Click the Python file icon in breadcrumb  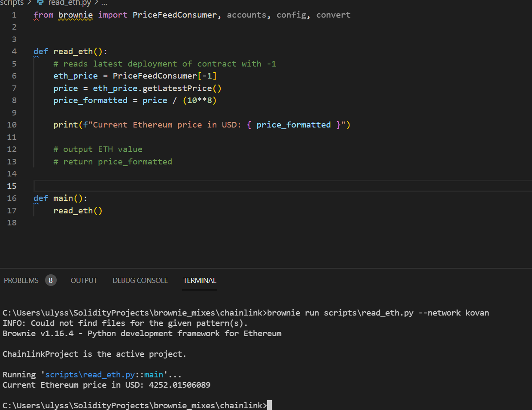click(x=40, y=3)
